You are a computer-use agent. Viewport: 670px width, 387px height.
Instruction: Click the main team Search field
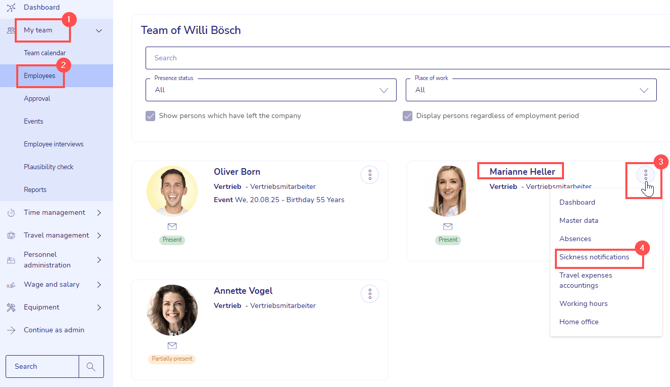[407, 58]
